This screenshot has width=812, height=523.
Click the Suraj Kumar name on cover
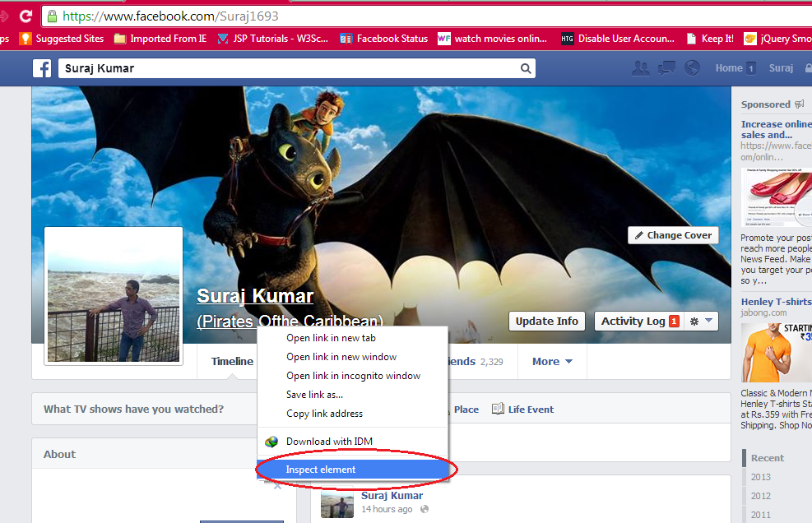point(255,296)
